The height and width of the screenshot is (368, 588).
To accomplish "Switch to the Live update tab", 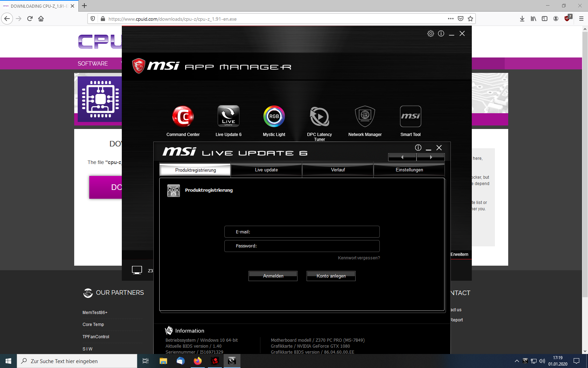I will click(x=266, y=170).
